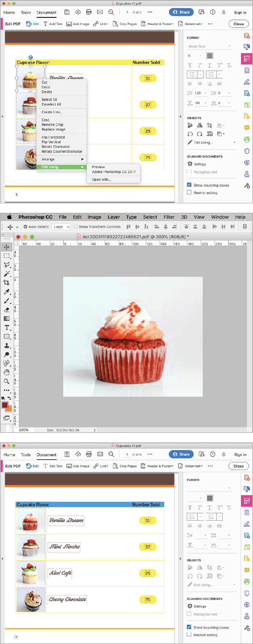Select the Hand tool in Photoshop

coord(7,372)
